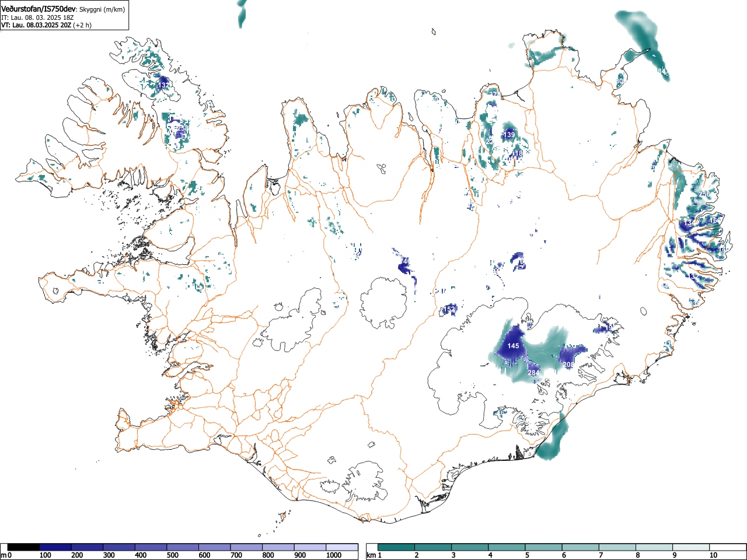Click the 'VT: Lau. 08.03.2025 20Z (+2 h)' line
The image size is (747, 560).
click(x=46, y=25)
